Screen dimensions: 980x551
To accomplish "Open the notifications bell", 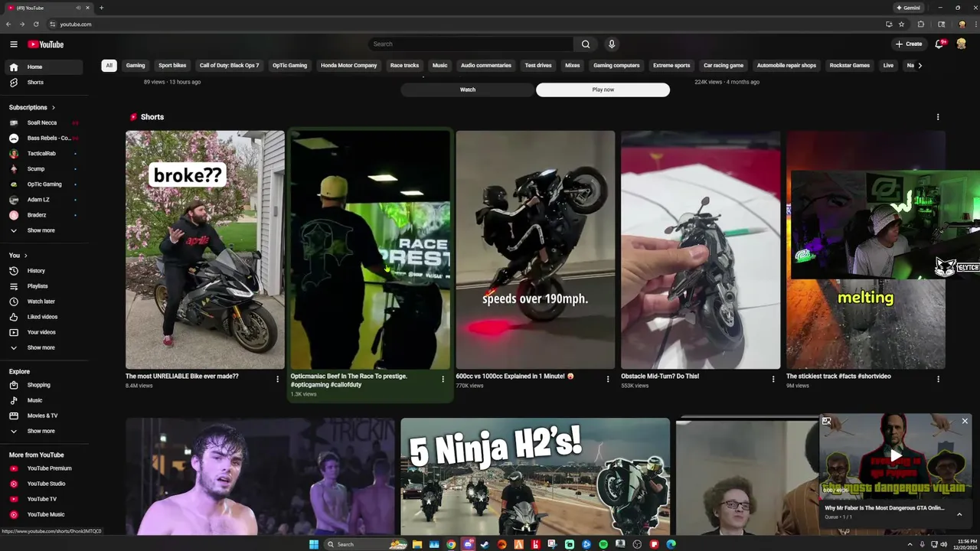I will pyautogui.click(x=939, y=44).
